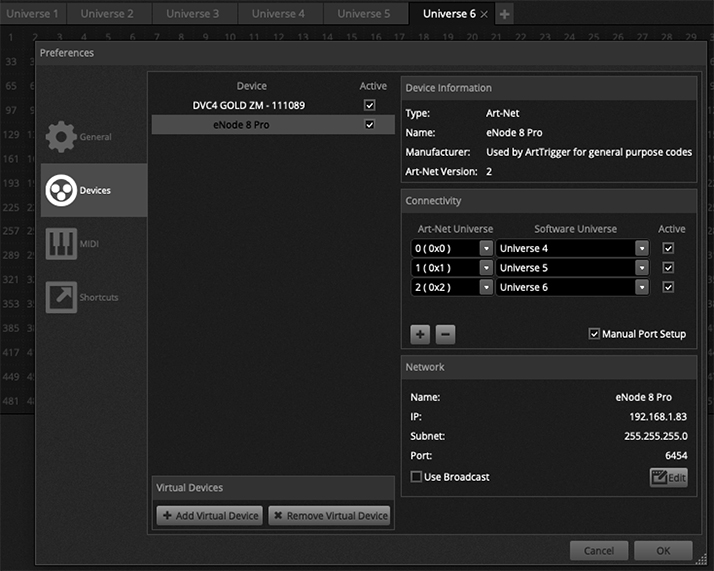Uncheck Active for Universe 6 mapping
714x571 pixels.
[668, 287]
